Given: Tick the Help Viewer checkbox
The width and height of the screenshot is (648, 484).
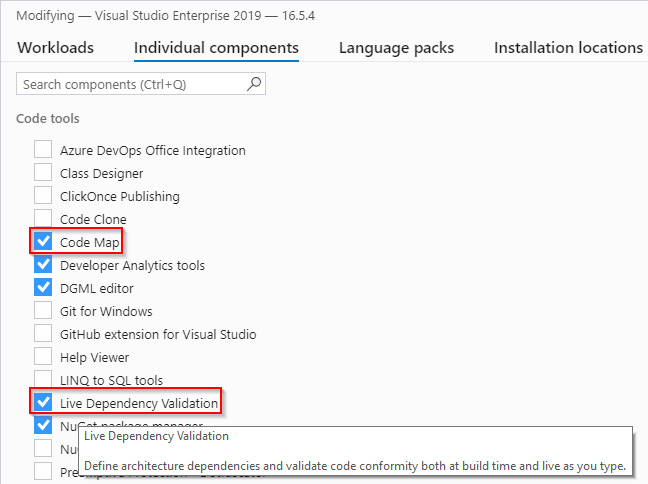Looking at the screenshot, I should [43, 356].
